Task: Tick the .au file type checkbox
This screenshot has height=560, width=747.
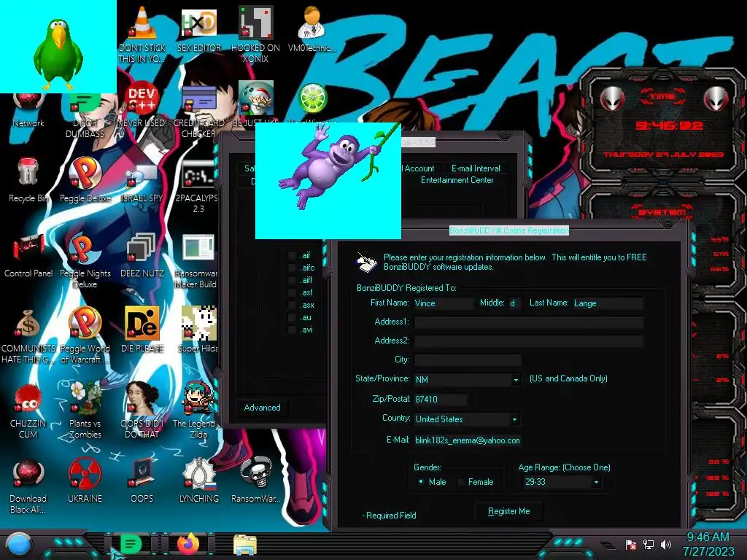Action: [x=292, y=318]
